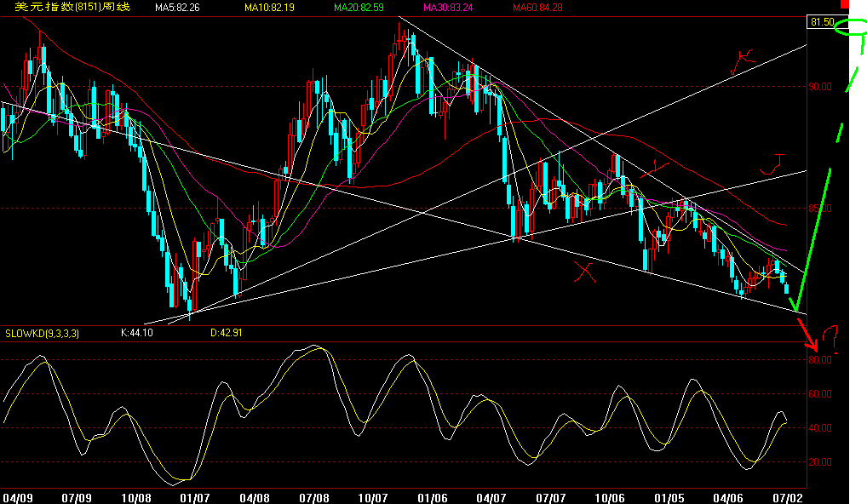
Task: Click the 01/07 date label
Action: pyautogui.click(x=195, y=498)
